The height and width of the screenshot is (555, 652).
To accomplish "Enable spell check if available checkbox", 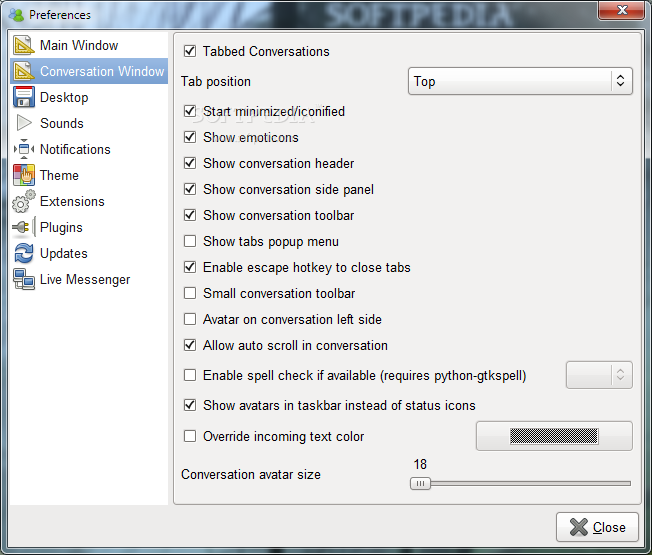I will coord(190,375).
